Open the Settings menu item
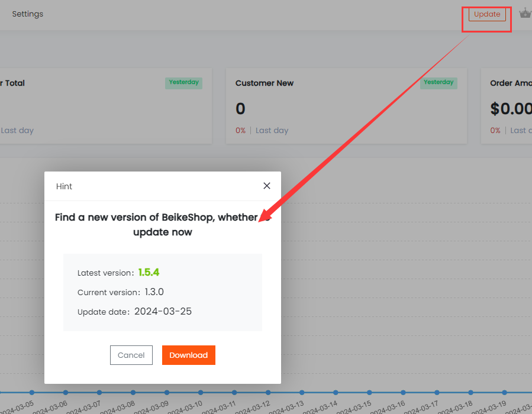Image resolution: width=532 pixels, height=414 pixels. coord(28,14)
